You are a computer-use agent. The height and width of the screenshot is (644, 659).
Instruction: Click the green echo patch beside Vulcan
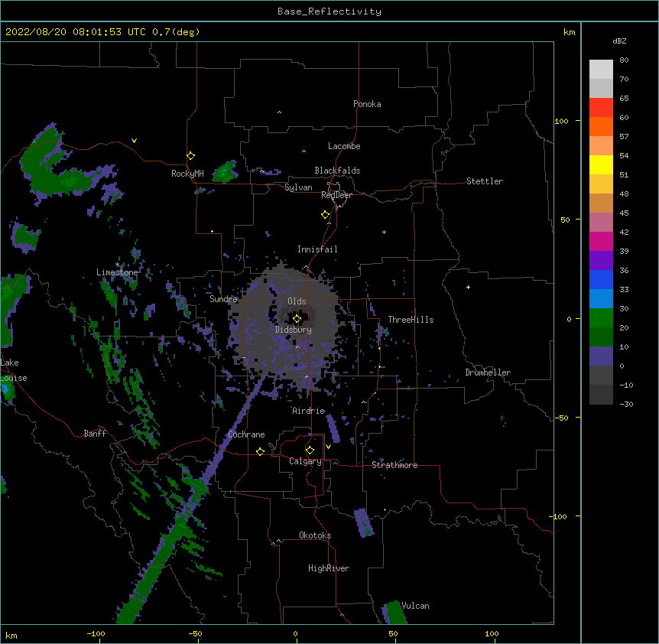394,613
